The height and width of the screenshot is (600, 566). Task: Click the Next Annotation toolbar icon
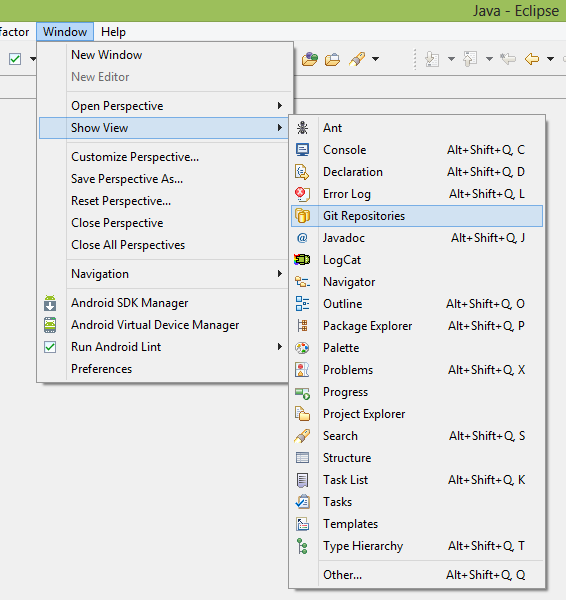[432, 59]
